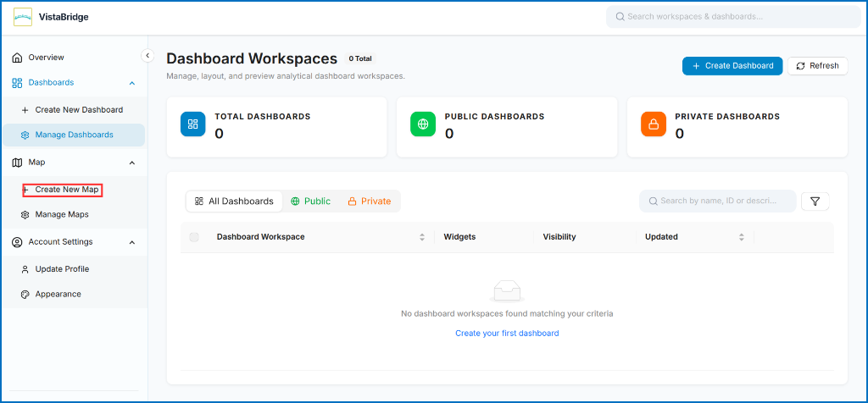Switch to the All Dashboards tab

[x=234, y=201]
